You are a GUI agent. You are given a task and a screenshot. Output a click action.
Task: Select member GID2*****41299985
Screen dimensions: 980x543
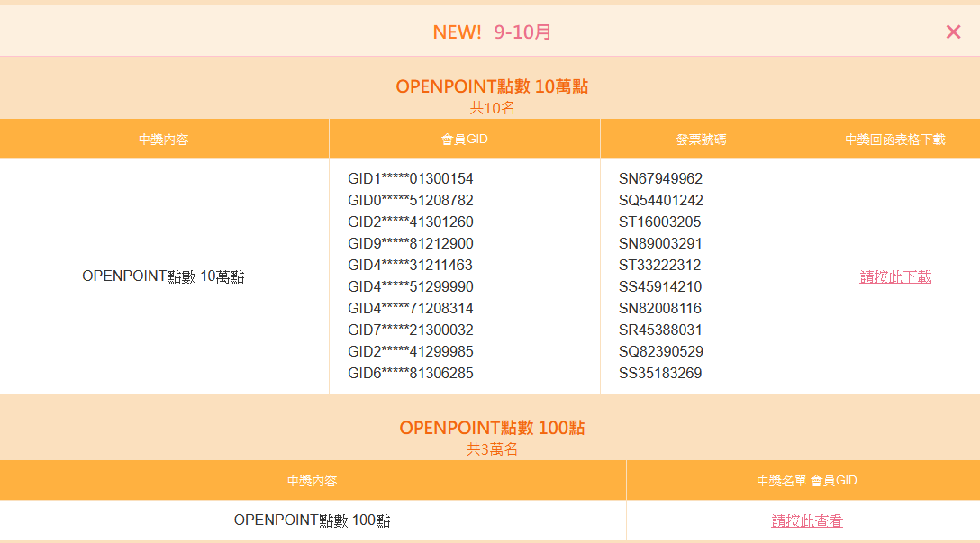coord(411,351)
